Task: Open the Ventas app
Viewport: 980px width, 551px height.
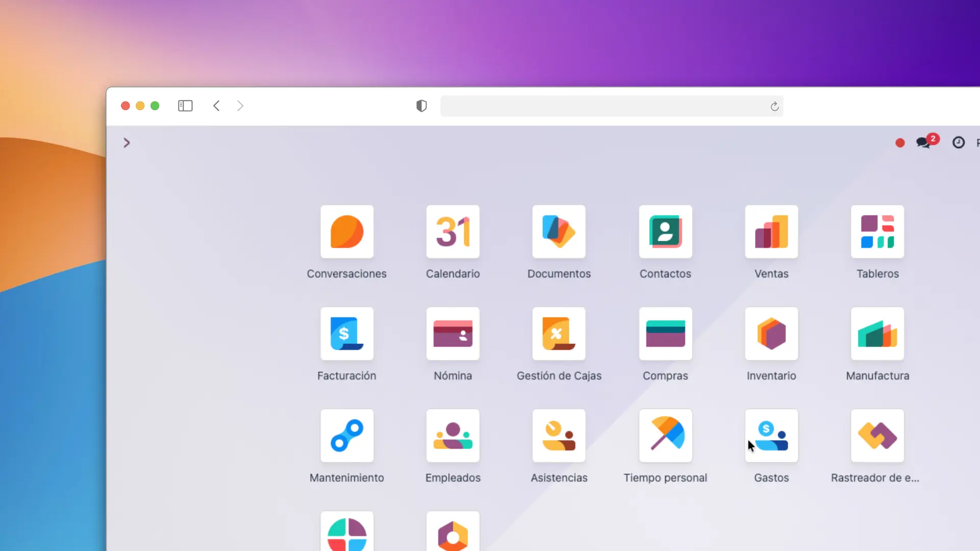Action: tap(771, 232)
